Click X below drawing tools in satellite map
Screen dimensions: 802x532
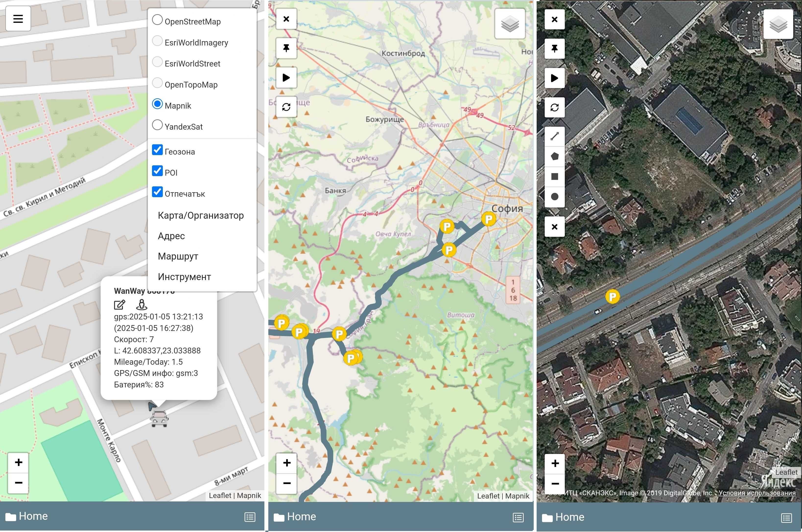554,227
